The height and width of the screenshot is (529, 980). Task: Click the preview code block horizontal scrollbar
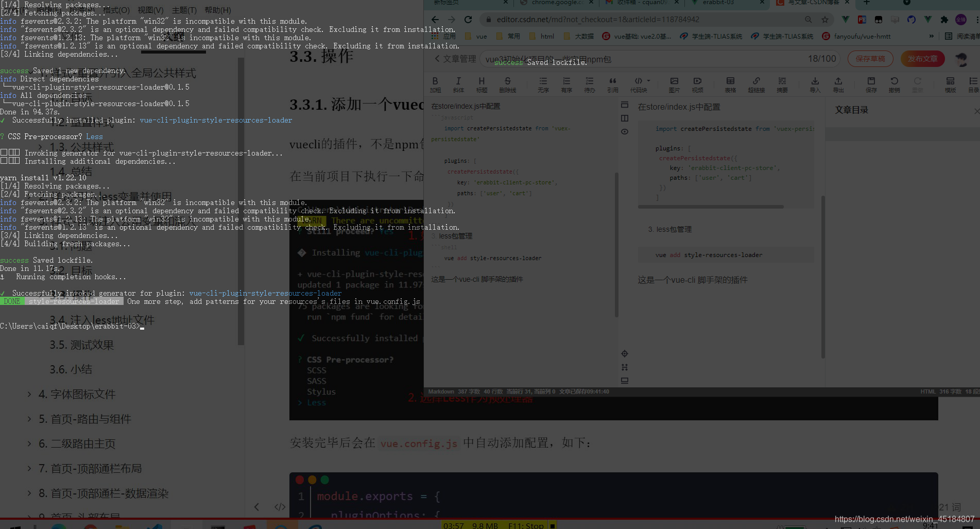711,207
